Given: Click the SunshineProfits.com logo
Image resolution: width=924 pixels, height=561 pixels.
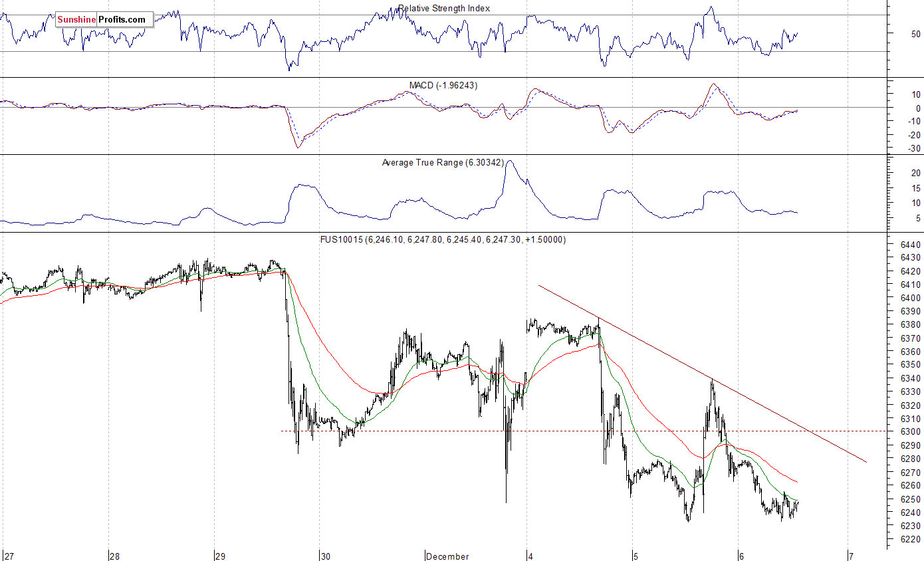Looking at the screenshot, I should [x=104, y=20].
